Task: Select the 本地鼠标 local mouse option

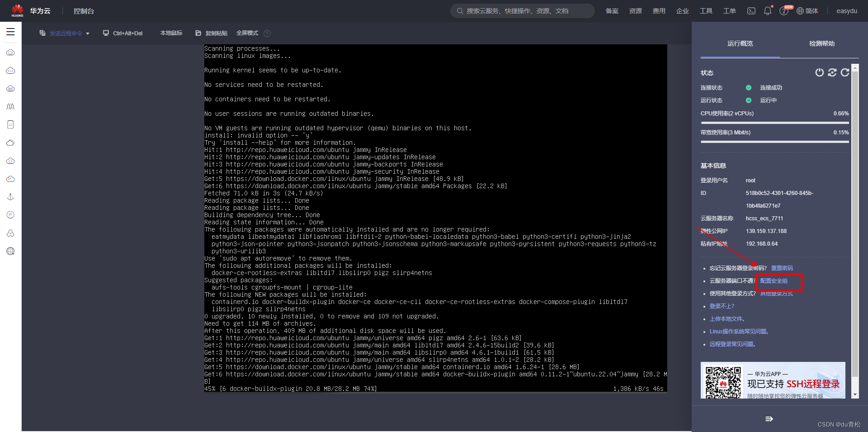Action: pyautogui.click(x=171, y=33)
